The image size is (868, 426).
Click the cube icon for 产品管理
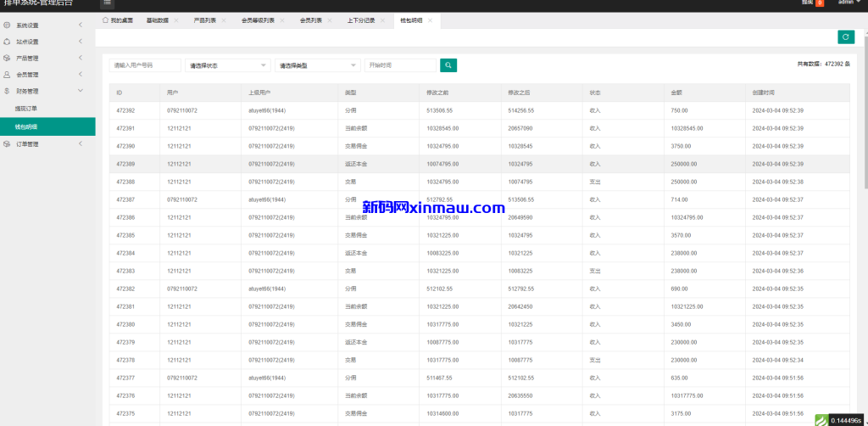coord(7,58)
